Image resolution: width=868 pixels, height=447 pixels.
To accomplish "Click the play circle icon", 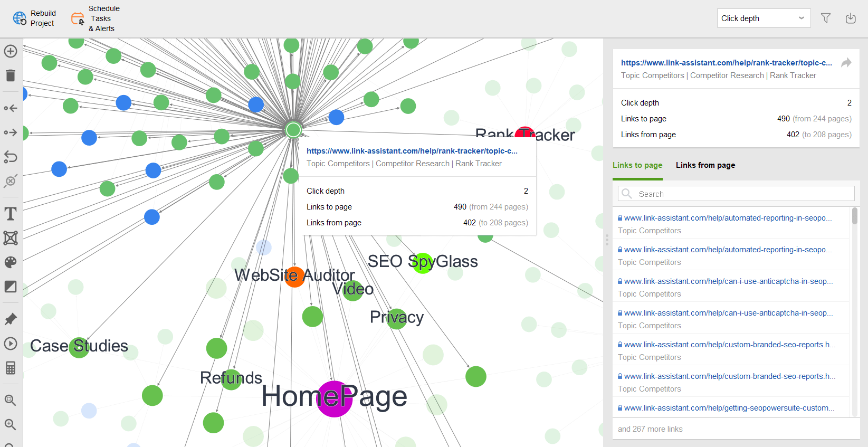I will [11, 344].
